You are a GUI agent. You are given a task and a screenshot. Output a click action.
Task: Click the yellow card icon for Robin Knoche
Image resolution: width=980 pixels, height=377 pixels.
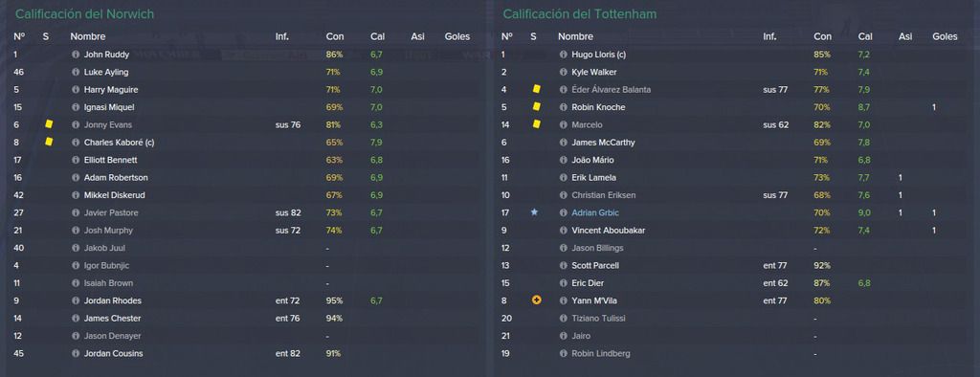[536, 107]
